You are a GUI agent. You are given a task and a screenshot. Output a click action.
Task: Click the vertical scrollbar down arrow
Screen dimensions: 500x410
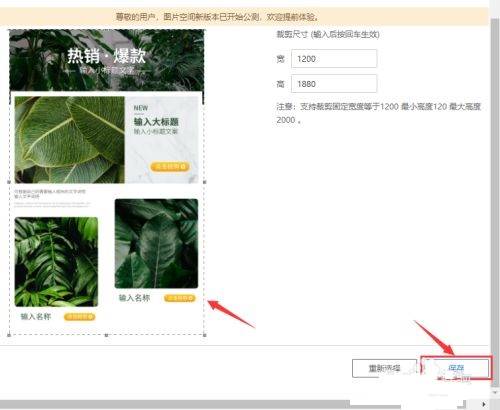point(495,392)
